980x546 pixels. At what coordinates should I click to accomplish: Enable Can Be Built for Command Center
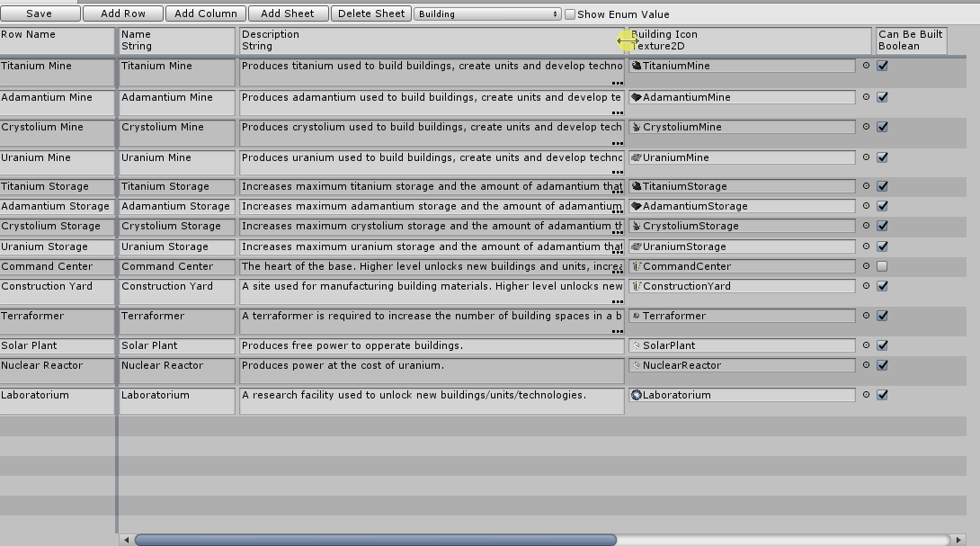(882, 266)
